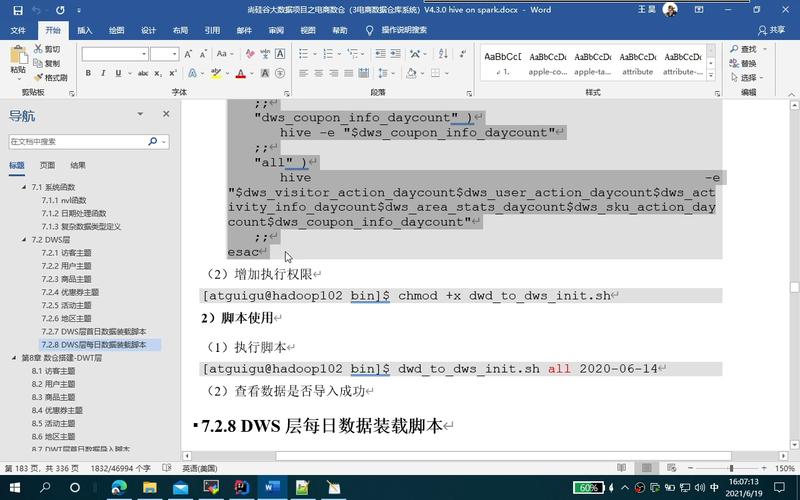Toggle superscript formatting
The width and height of the screenshot is (800, 500).
click(x=173, y=73)
